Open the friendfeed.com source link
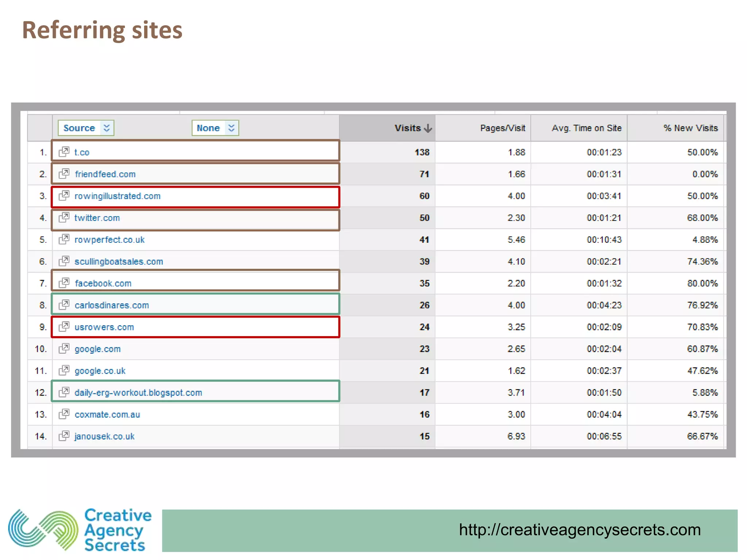 [105, 174]
